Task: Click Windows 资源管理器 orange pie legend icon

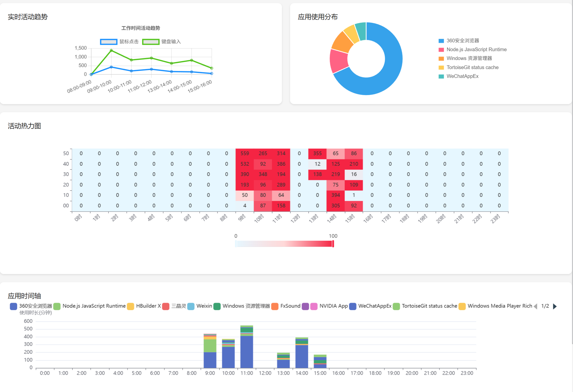Action: point(441,59)
